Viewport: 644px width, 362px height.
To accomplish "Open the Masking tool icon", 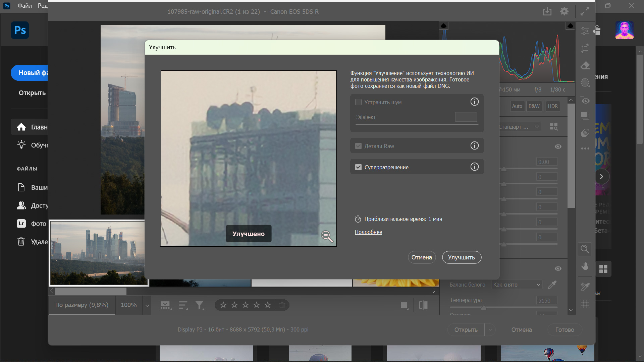I will point(585,82).
